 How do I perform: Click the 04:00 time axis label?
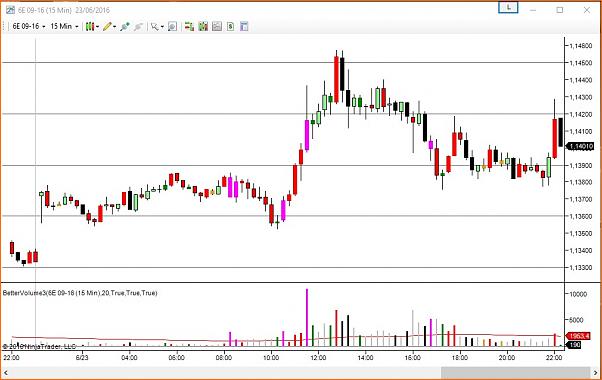point(129,357)
